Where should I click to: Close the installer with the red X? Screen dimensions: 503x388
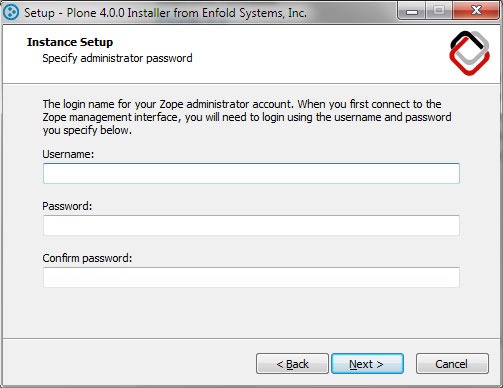476,11
